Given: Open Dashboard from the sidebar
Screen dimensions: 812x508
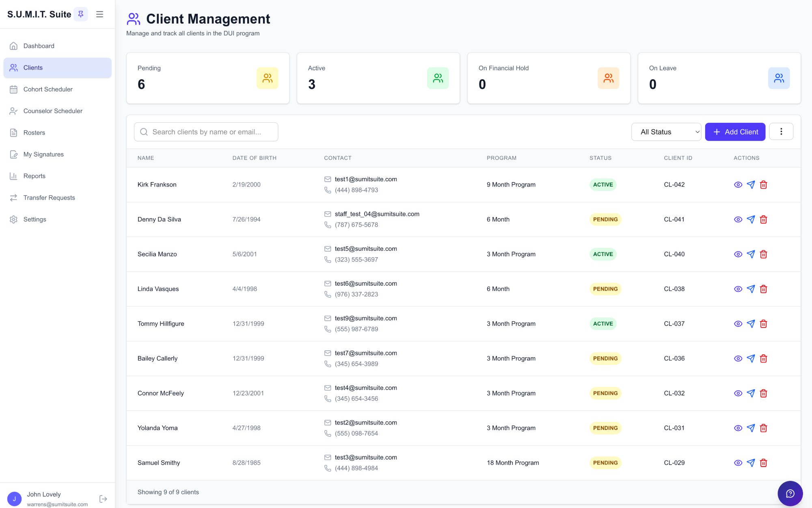Looking at the screenshot, I should point(57,46).
